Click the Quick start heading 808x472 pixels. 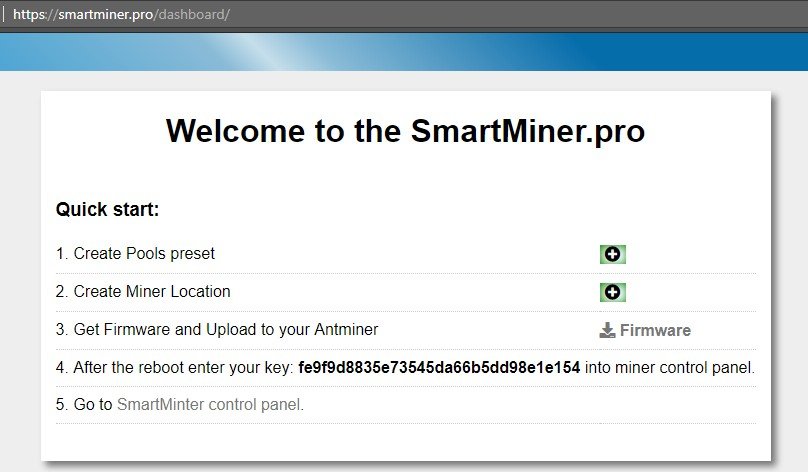click(x=107, y=209)
